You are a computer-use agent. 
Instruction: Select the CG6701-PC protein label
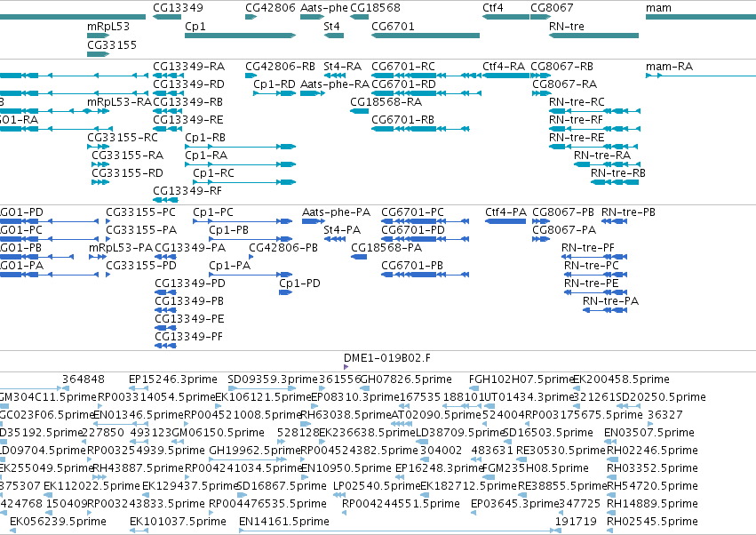[x=412, y=212]
